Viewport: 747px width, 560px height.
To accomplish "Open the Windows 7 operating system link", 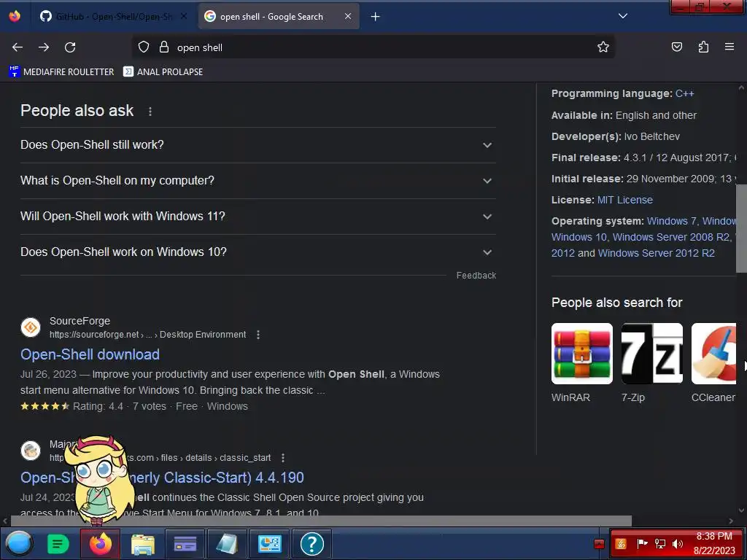I will pos(671,221).
